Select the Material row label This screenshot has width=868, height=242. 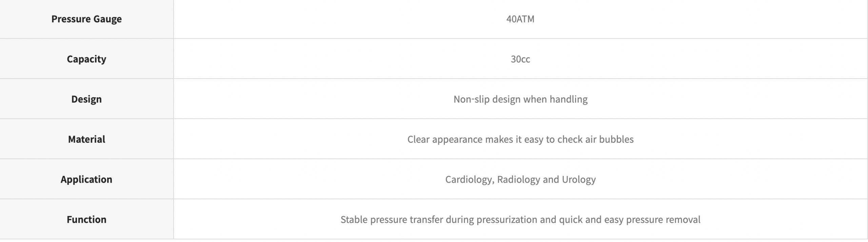[x=86, y=139]
